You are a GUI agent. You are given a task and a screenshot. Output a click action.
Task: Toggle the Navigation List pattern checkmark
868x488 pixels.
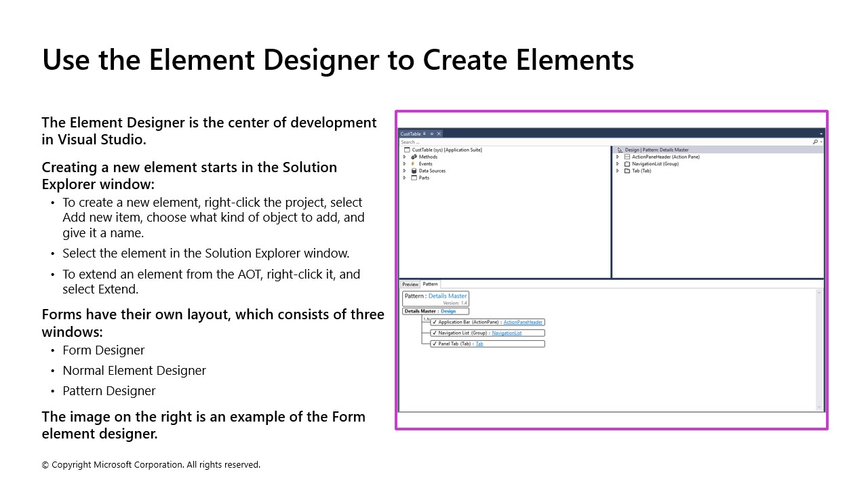click(435, 333)
